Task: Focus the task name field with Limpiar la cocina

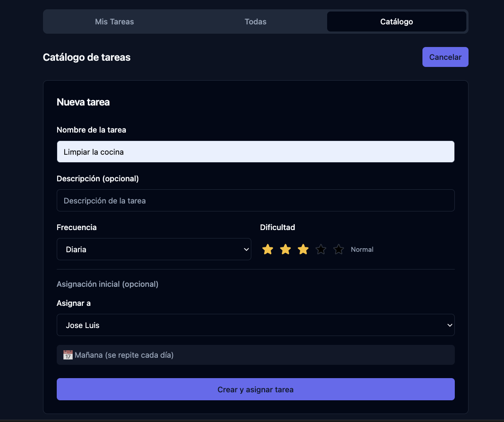Action: 255,152
